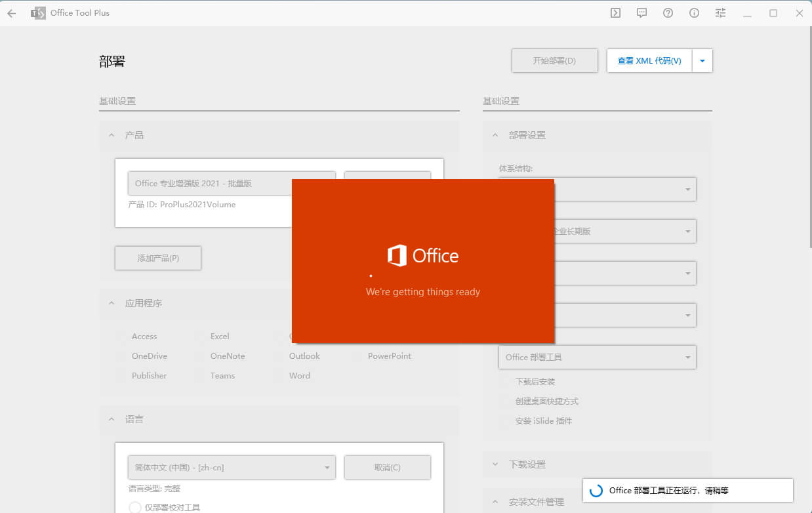Viewport: 812px width, 513px height.
Task: Toggle the OneDrive application checkbox
Action: (121, 356)
